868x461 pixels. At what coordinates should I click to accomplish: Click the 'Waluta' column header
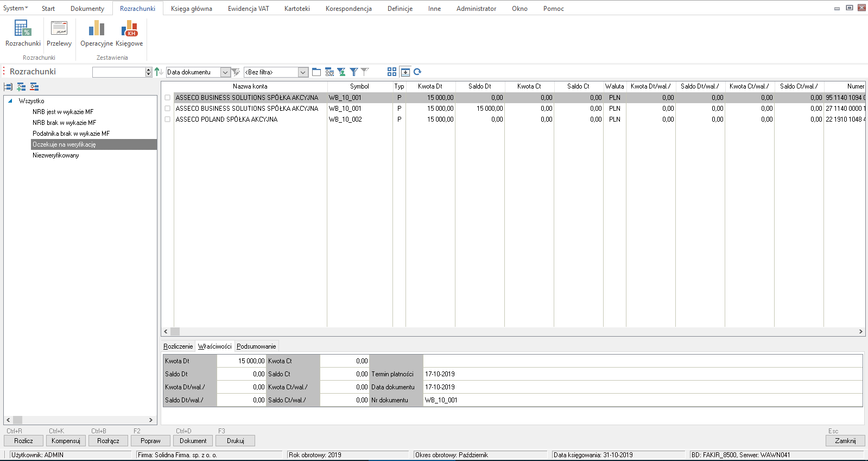pyautogui.click(x=614, y=86)
